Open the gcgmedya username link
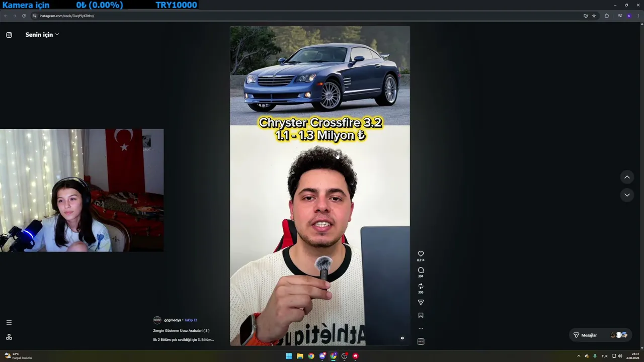The width and height of the screenshot is (644, 362). (172, 320)
